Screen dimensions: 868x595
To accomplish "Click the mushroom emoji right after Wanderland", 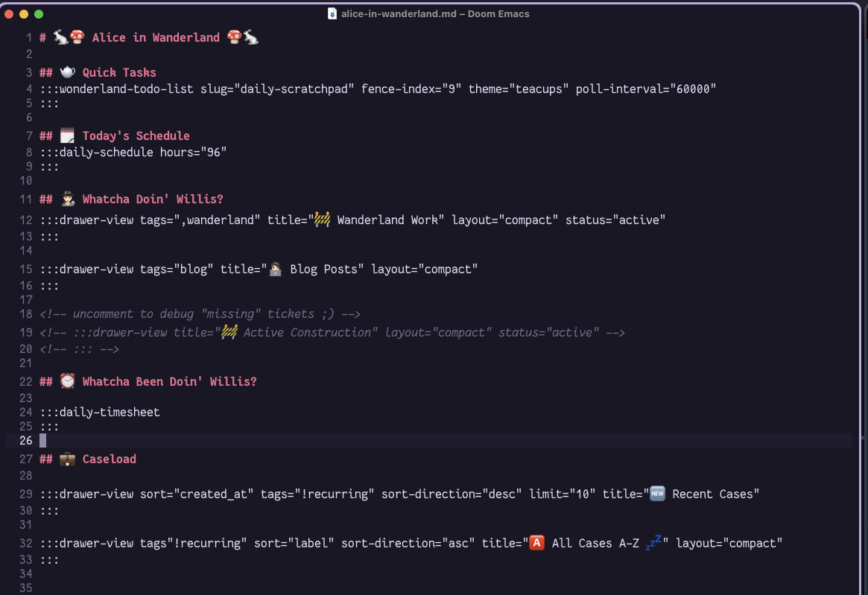I will 233,37.
